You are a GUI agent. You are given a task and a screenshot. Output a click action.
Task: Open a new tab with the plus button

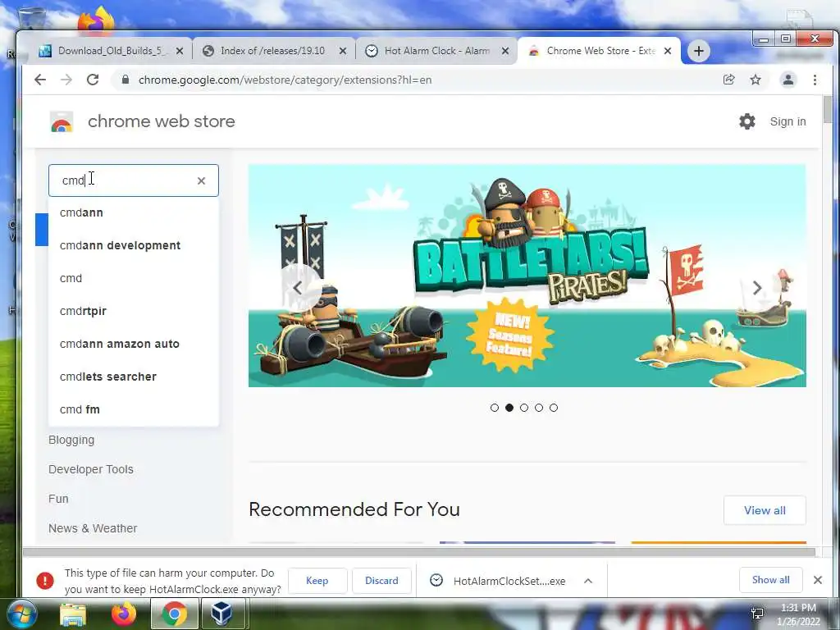point(699,51)
